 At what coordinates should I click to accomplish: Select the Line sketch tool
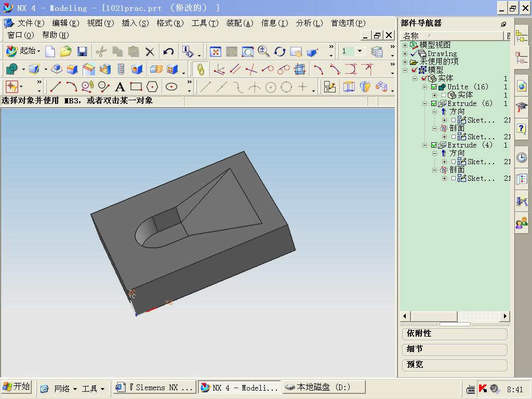[55, 87]
